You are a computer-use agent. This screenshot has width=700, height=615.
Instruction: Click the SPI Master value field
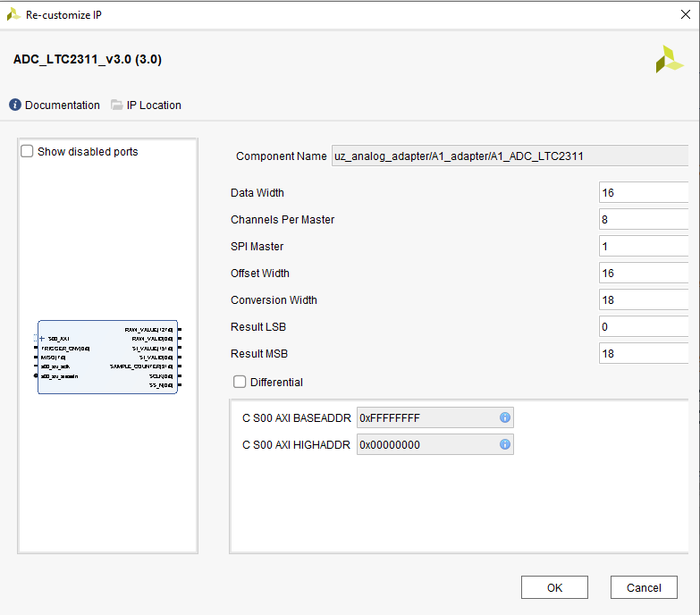(x=644, y=247)
